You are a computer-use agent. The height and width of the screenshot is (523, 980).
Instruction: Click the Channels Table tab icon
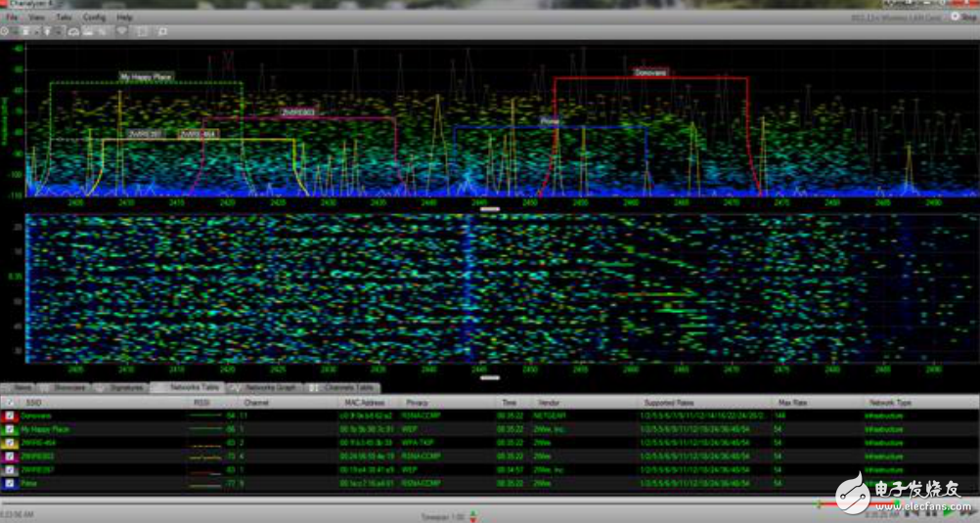(x=314, y=388)
